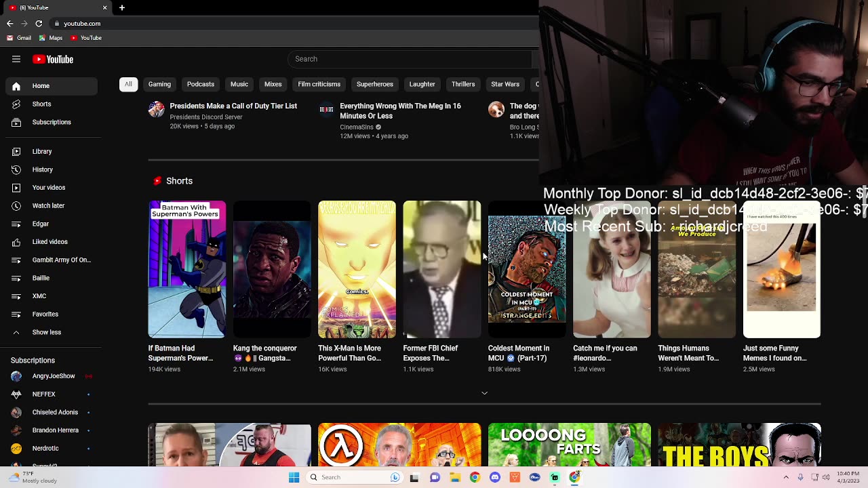Open the Baillie playlist
This screenshot has width=868, height=488.
[x=51, y=278]
